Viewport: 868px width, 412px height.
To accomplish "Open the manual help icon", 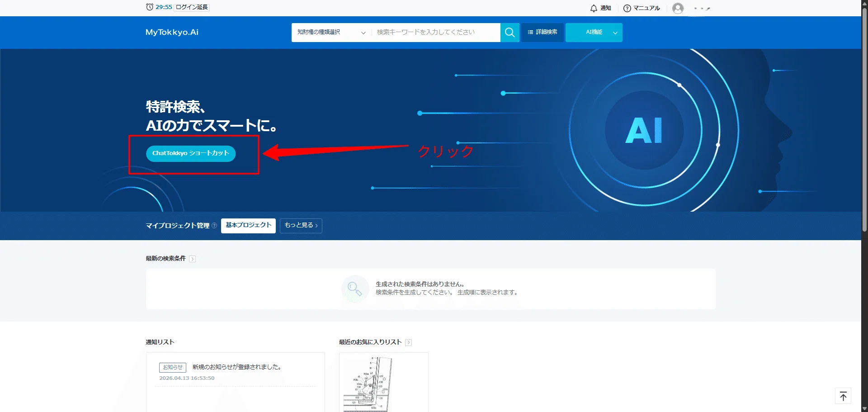I will [627, 8].
